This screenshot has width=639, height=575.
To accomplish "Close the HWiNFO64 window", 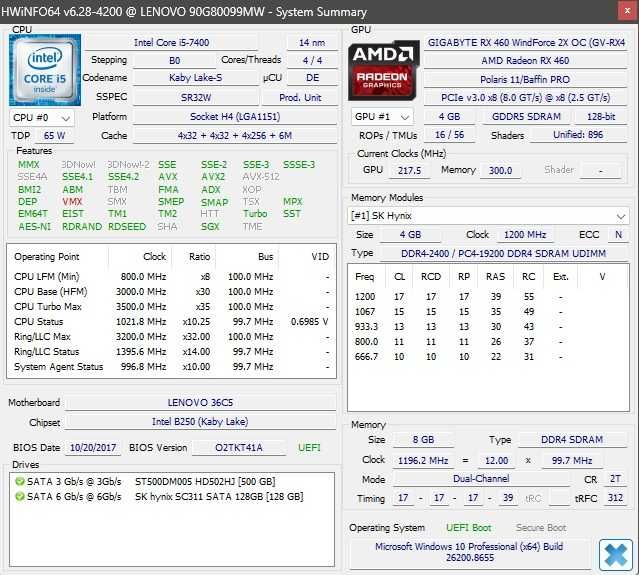I will pyautogui.click(x=628, y=11).
